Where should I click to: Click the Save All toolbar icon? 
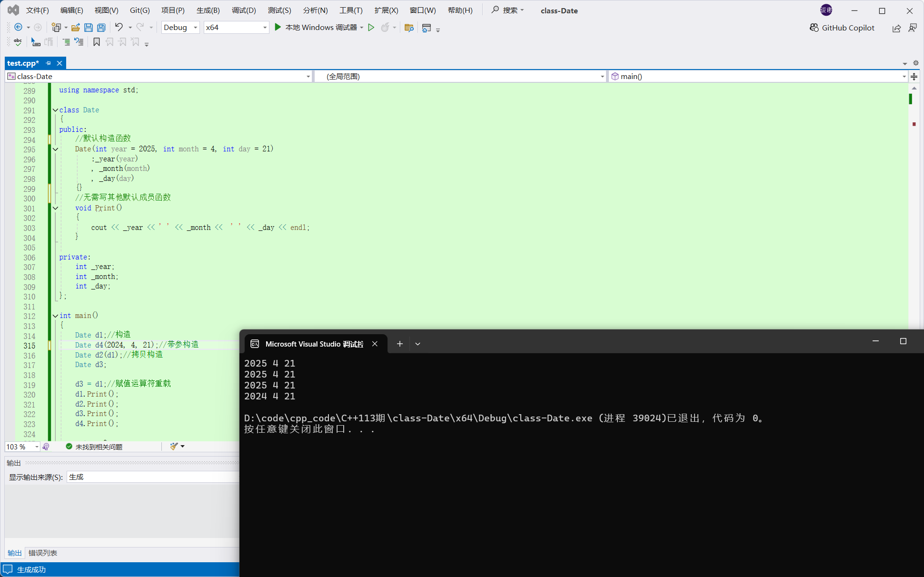click(x=101, y=28)
